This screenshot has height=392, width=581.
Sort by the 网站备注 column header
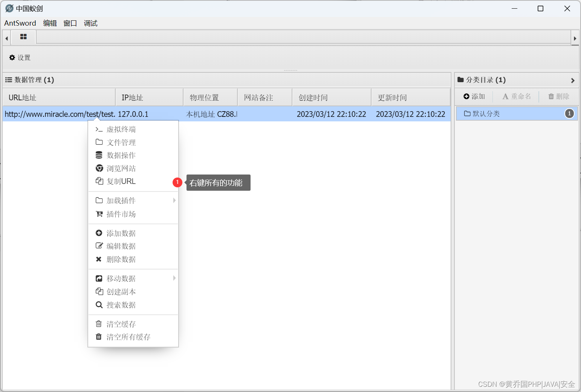pyautogui.click(x=265, y=98)
